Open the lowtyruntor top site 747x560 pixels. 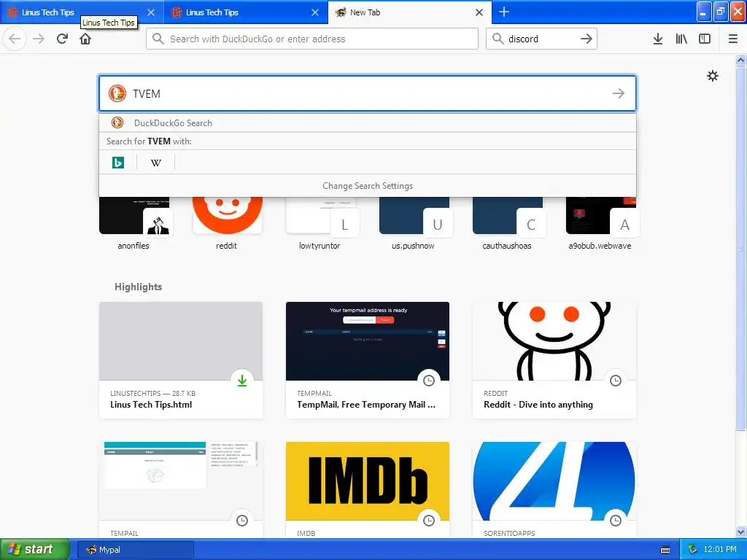coord(320,223)
